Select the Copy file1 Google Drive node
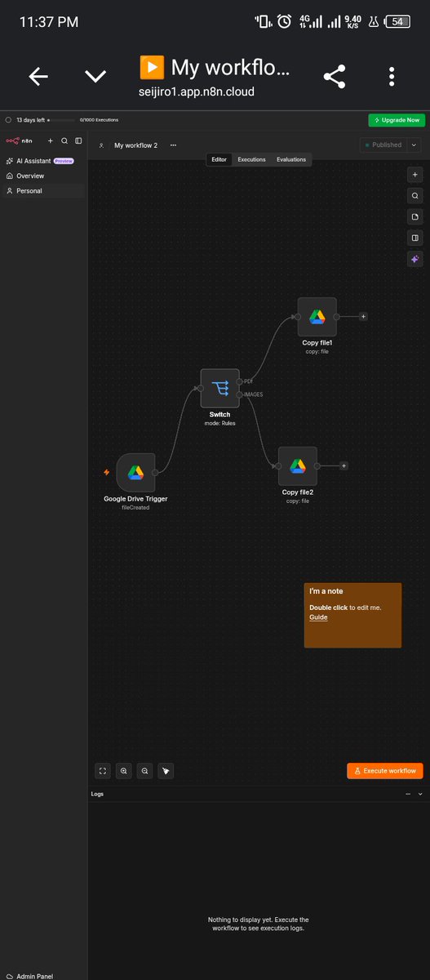The height and width of the screenshot is (980, 430). pyautogui.click(x=317, y=317)
